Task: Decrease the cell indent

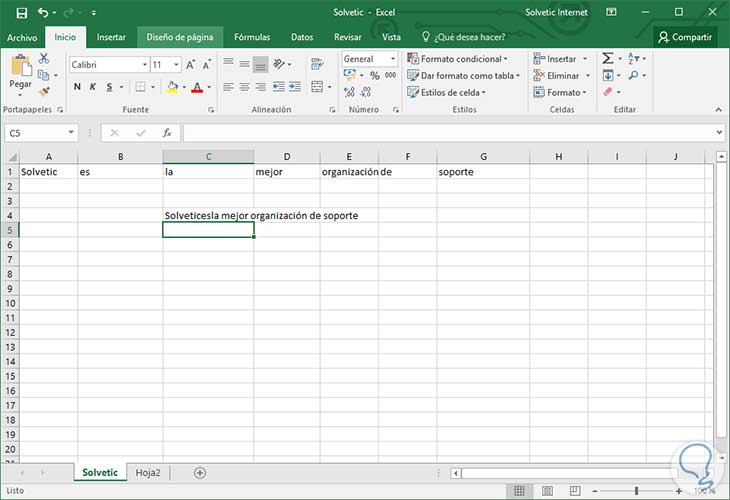Action: click(279, 87)
